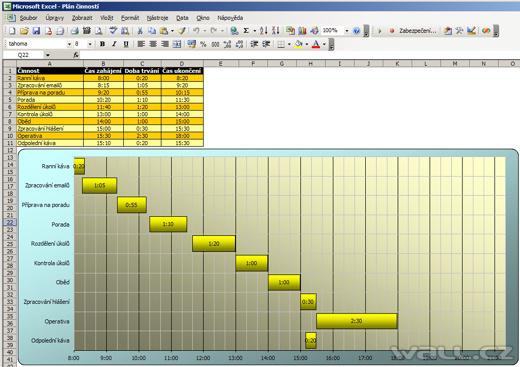520x367 pixels.
Task: Cut the selection with the scissors icon
Action: tap(140, 31)
